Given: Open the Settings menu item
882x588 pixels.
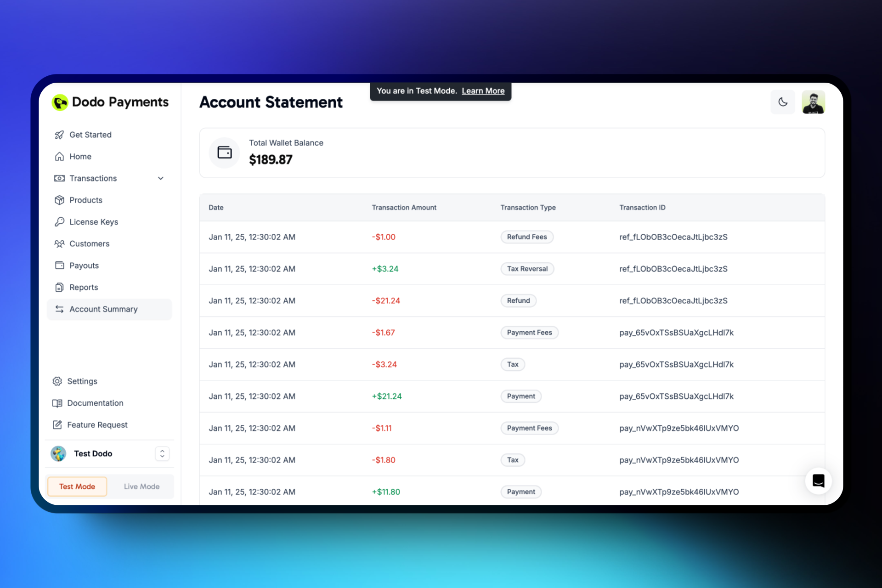Looking at the screenshot, I should (82, 381).
